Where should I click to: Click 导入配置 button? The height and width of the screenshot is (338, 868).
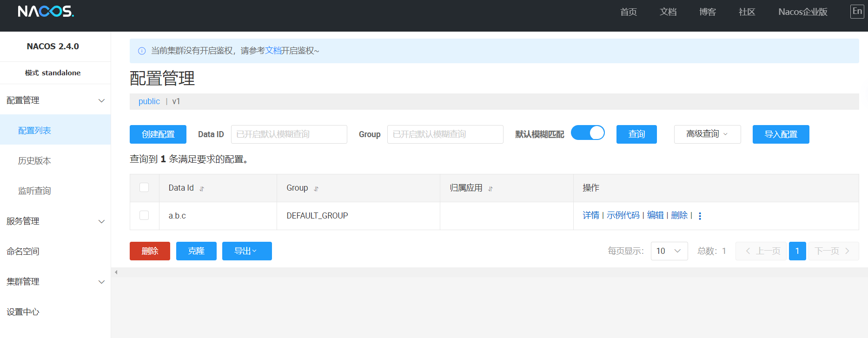[x=781, y=134]
